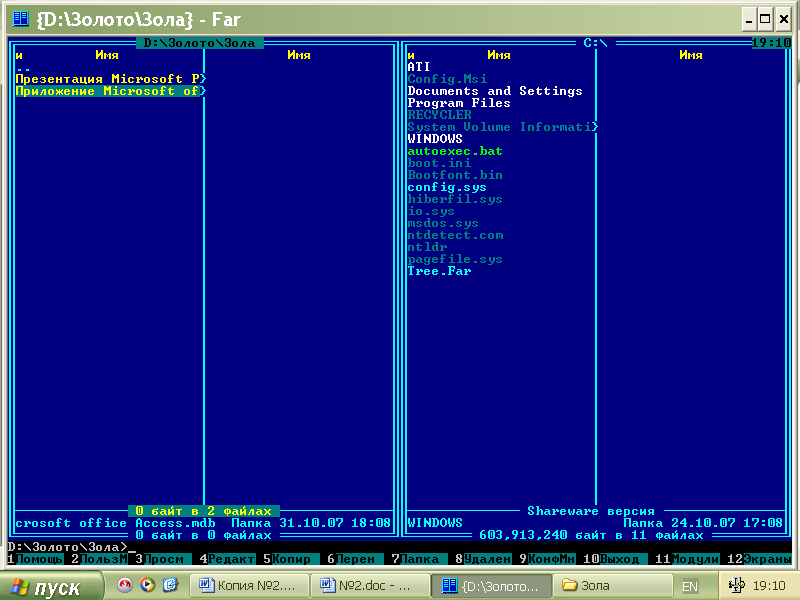
Task: Select io.sys file
Action: pos(431,211)
